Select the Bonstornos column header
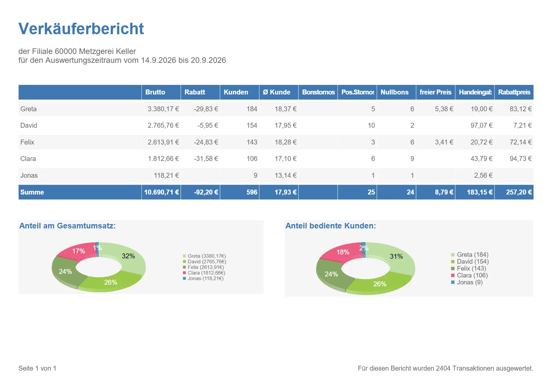Image resolution: width=554 pixels, height=392 pixels. point(318,92)
